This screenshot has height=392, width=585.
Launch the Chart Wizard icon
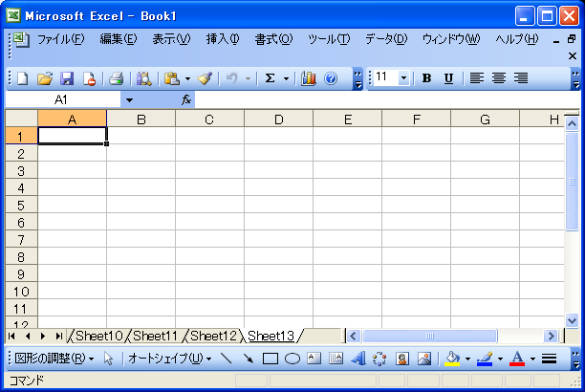point(309,78)
